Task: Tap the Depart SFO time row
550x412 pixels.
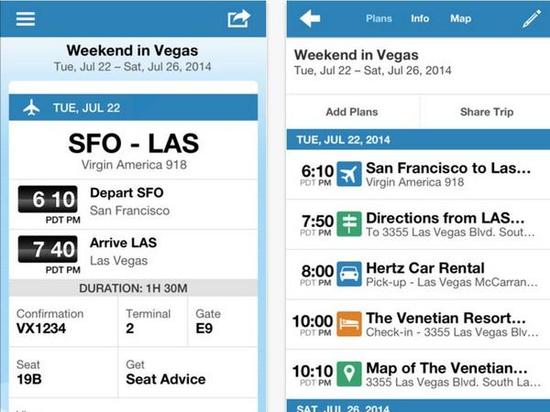Action: coord(133,205)
